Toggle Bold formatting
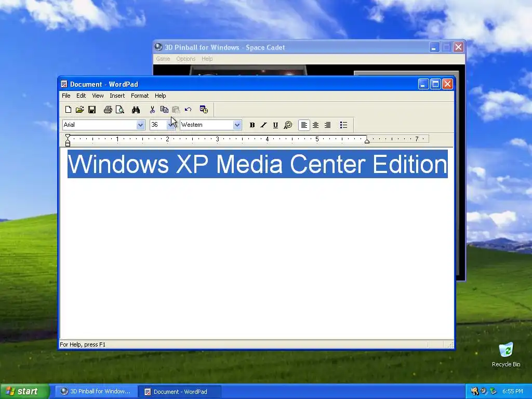532x399 pixels. 252,125
